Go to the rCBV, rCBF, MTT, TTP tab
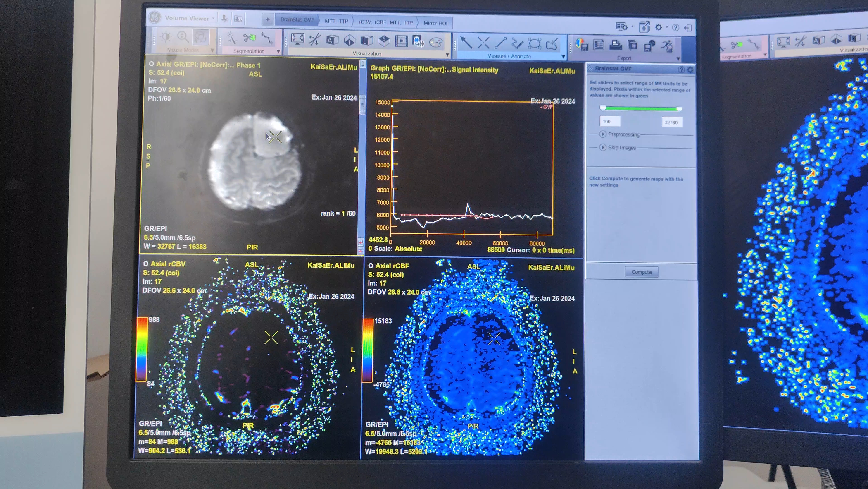Image resolution: width=868 pixels, height=489 pixels. pyautogui.click(x=385, y=22)
